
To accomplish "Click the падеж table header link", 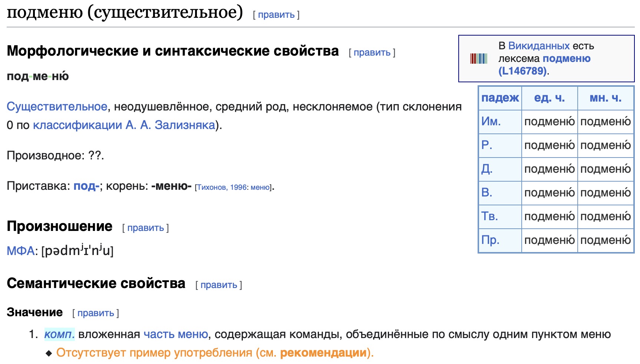I will pos(499,98).
